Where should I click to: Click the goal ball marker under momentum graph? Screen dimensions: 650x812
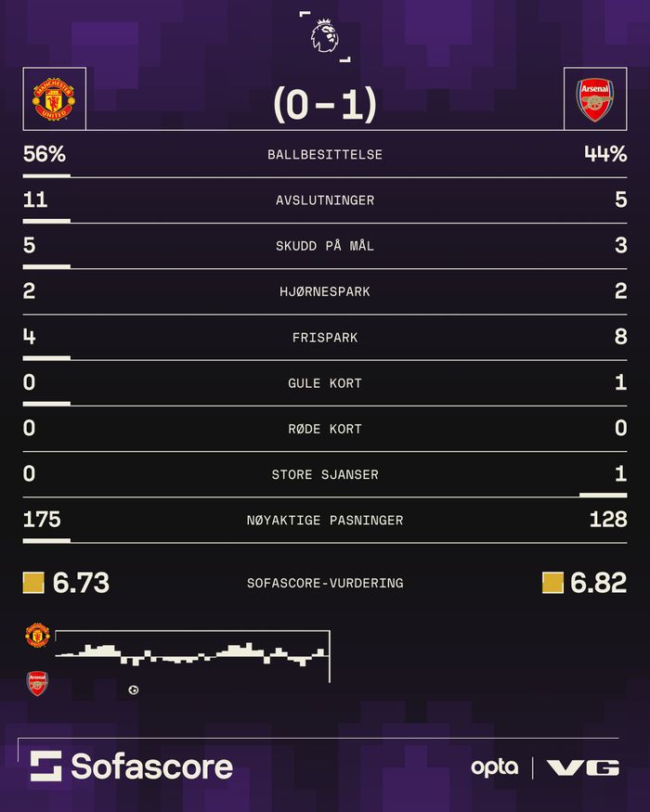[x=134, y=690]
